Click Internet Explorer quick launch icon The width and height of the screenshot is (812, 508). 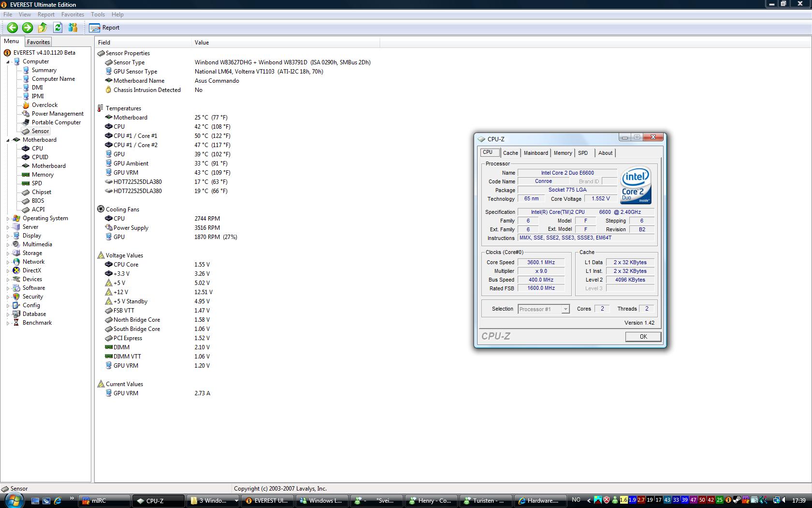(57, 501)
